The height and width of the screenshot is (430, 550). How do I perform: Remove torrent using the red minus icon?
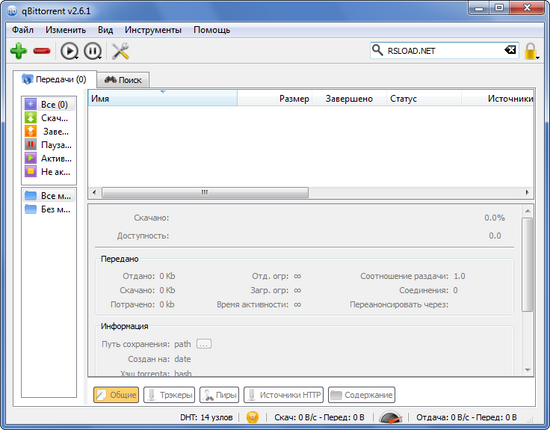(42, 51)
